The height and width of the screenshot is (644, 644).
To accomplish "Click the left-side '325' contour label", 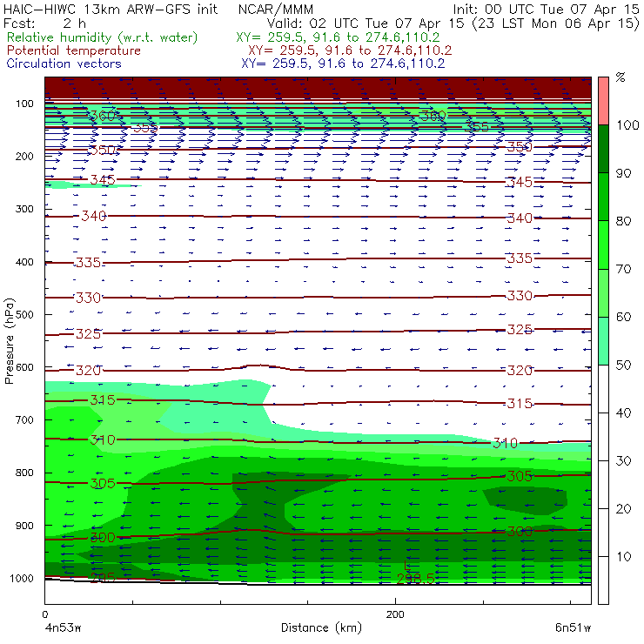I will pyautogui.click(x=88, y=333).
